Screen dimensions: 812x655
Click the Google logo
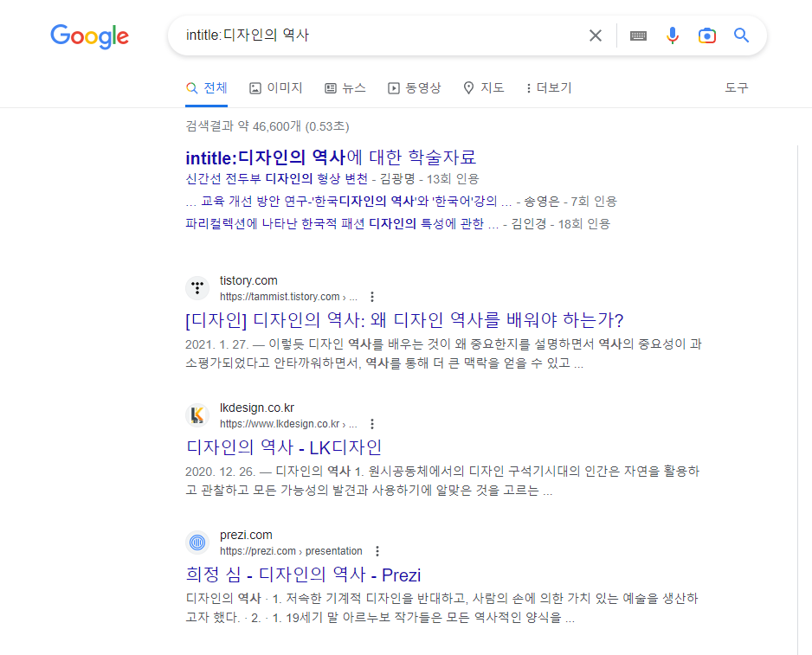(89, 35)
